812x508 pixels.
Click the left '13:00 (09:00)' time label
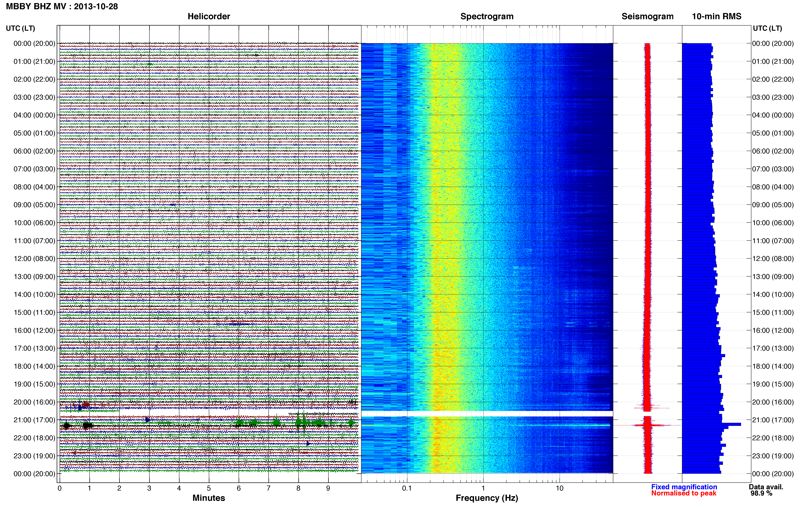click(34, 277)
